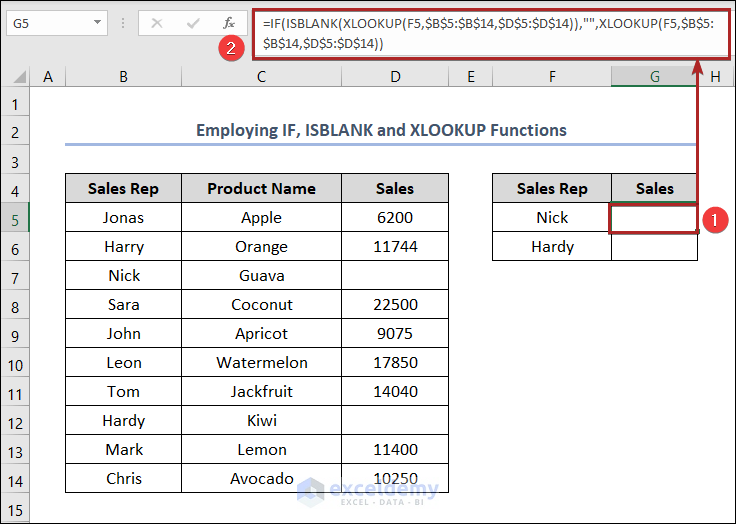Open the Name Box dropdown arrow
Image resolution: width=736 pixels, height=524 pixels.
tap(97, 22)
